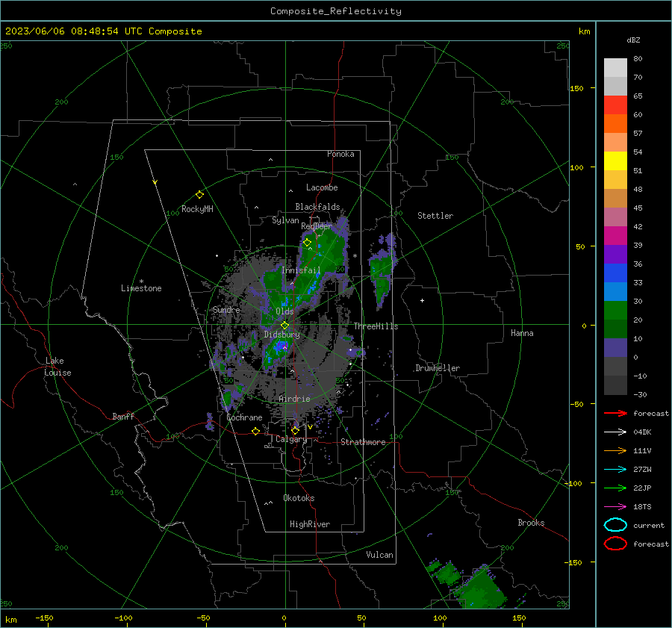Pick the orange 57-60 dBZ color swatch

pos(615,124)
